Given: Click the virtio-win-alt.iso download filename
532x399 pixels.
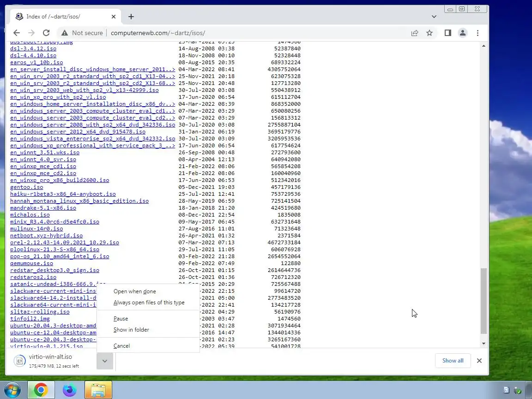Looking at the screenshot, I should tap(50, 357).
